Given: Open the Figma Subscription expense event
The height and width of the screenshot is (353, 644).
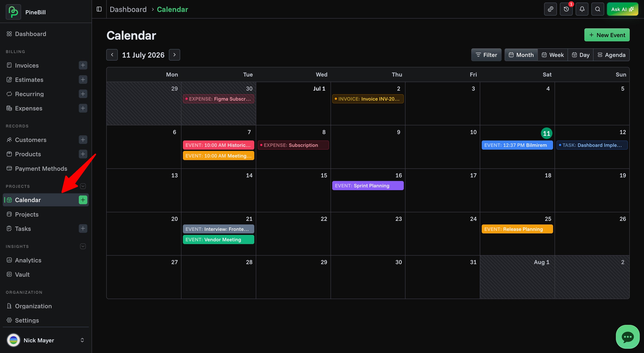Looking at the screenshot, I should pyautogui.click(x=218, y=99).
